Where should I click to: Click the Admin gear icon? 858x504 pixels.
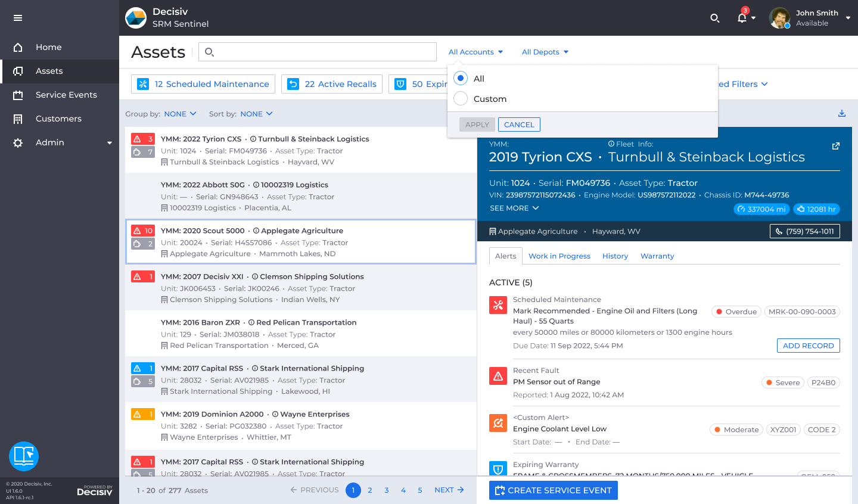point(18,142)
